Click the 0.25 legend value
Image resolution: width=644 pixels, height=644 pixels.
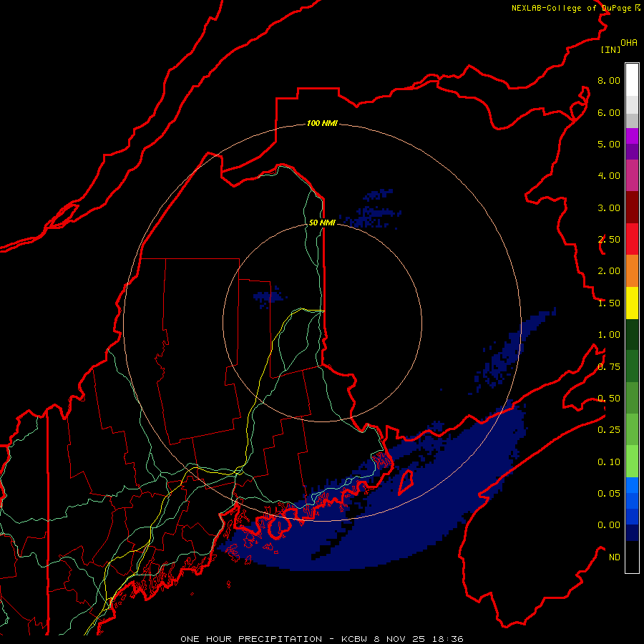[609, 430]
